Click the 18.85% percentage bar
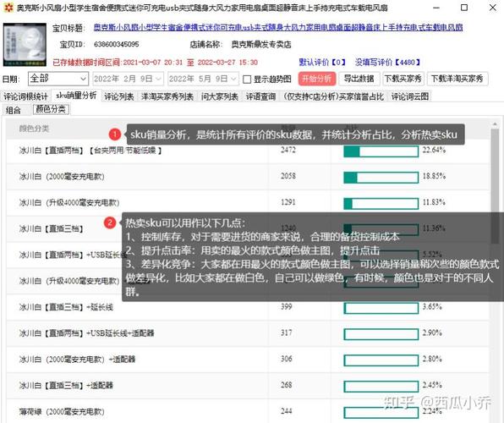Viewport: 504px width, 423px height. pyautogui.click(x=381, y=178)
